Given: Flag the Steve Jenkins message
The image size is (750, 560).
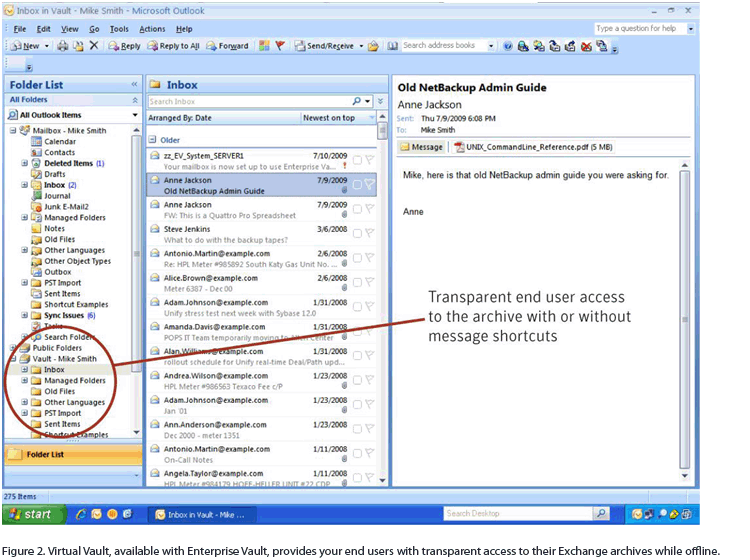Looking at the screenshot, I should 369,233.
